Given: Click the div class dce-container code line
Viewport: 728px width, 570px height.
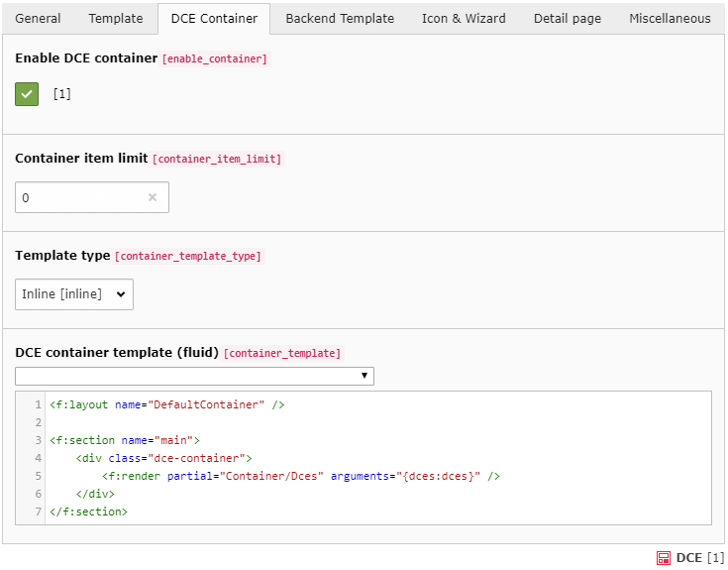Looking at the screenshot, I should pos(163,458).
